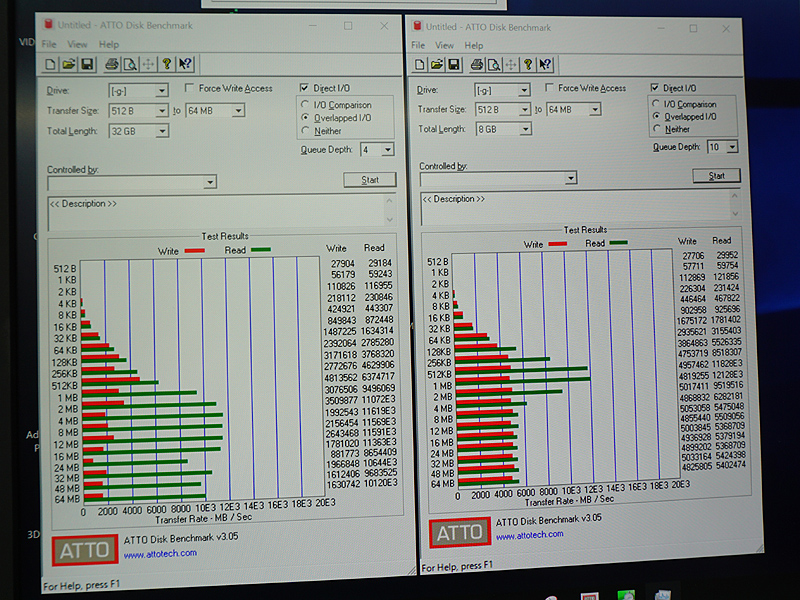The image size is (800, 600).
Task: Click description scrollbar down arrow, left window
Action: pos(390,220)
